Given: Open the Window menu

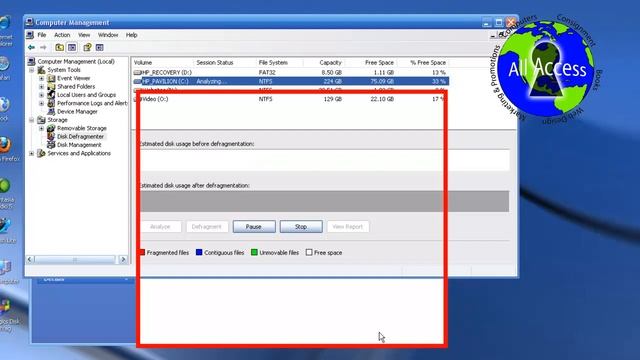Looking at the screenshot, I should [x=108, y=35].
